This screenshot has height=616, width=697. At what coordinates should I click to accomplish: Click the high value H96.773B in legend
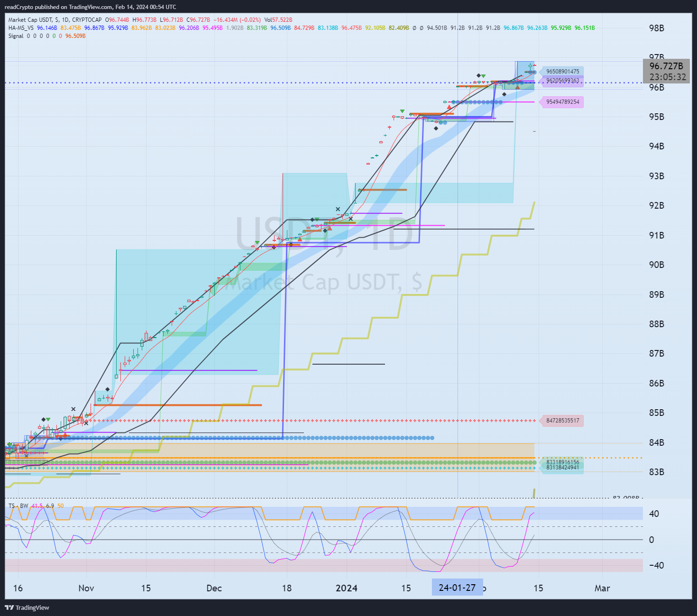tap(145, 20)
